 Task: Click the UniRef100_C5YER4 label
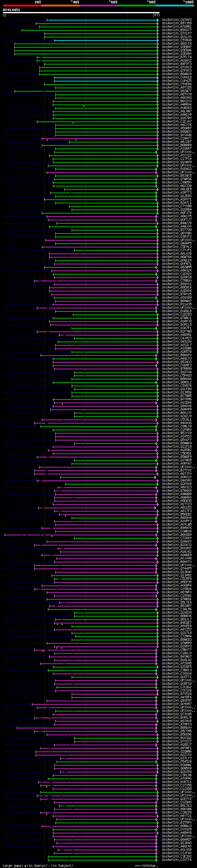(x=177, y=84)
